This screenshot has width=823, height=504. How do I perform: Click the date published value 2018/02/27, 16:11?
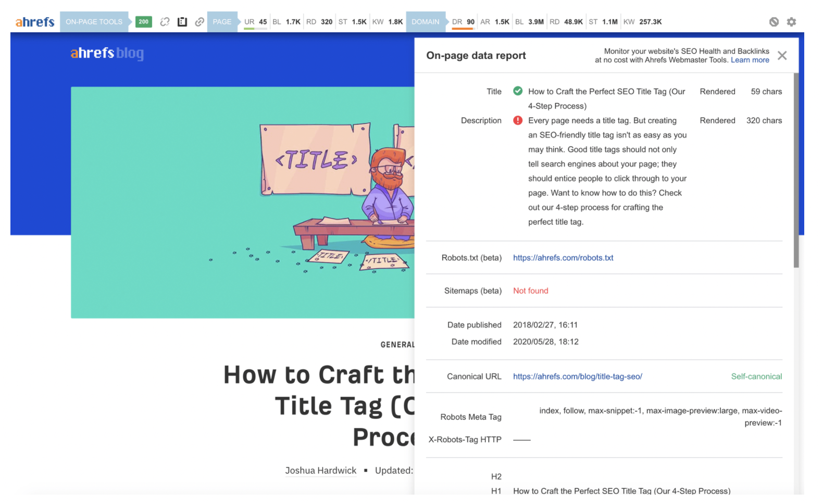click(x=545, y=325)
